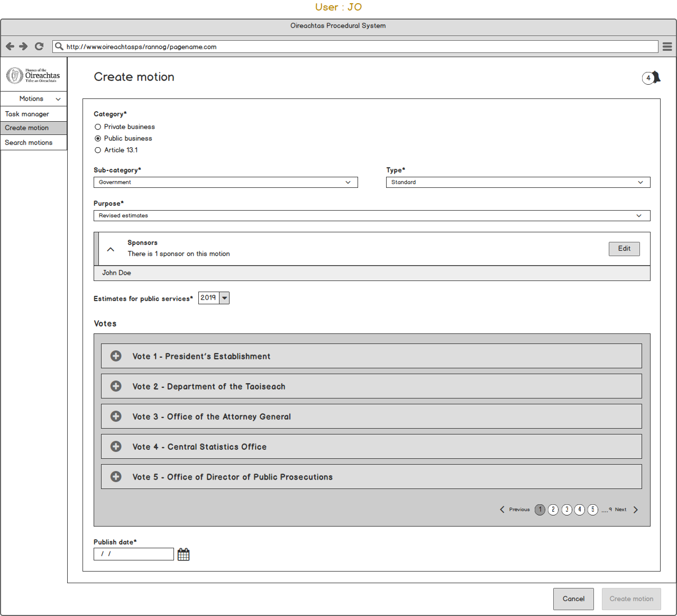Go to votes page 4

(x=580, y=510)
